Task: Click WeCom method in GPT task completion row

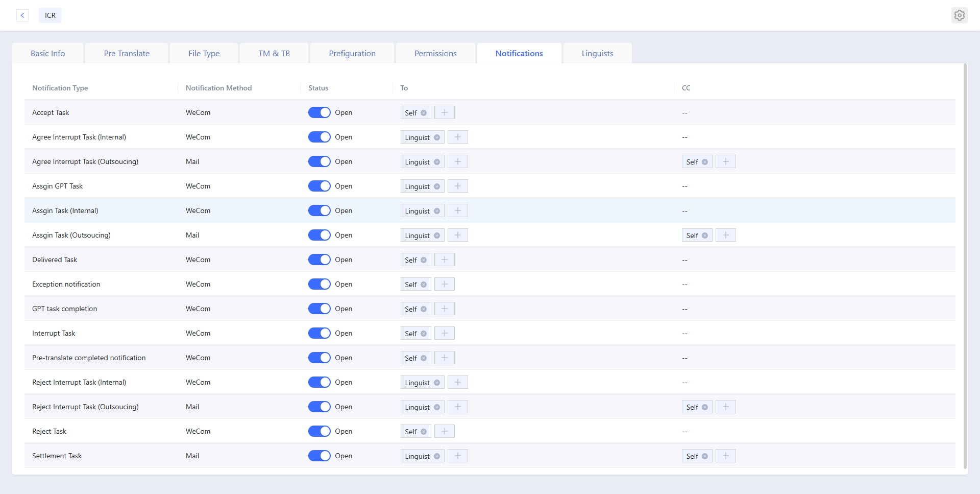Action: 198,309
